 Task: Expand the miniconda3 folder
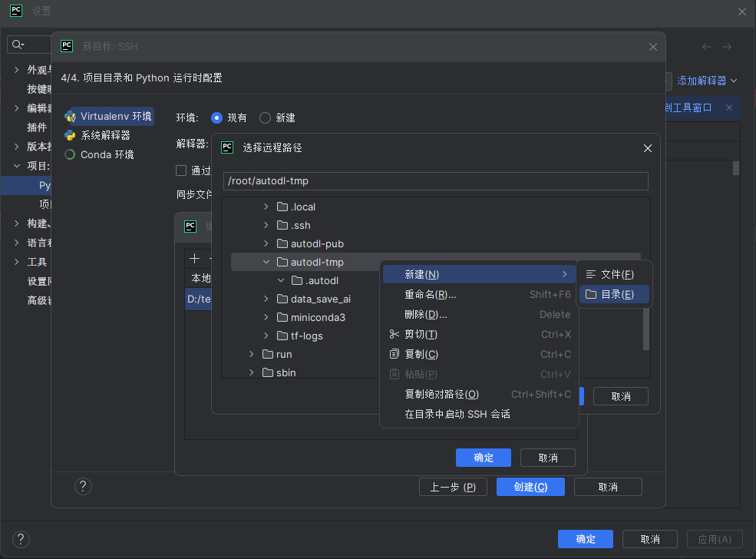coord(266,317)
